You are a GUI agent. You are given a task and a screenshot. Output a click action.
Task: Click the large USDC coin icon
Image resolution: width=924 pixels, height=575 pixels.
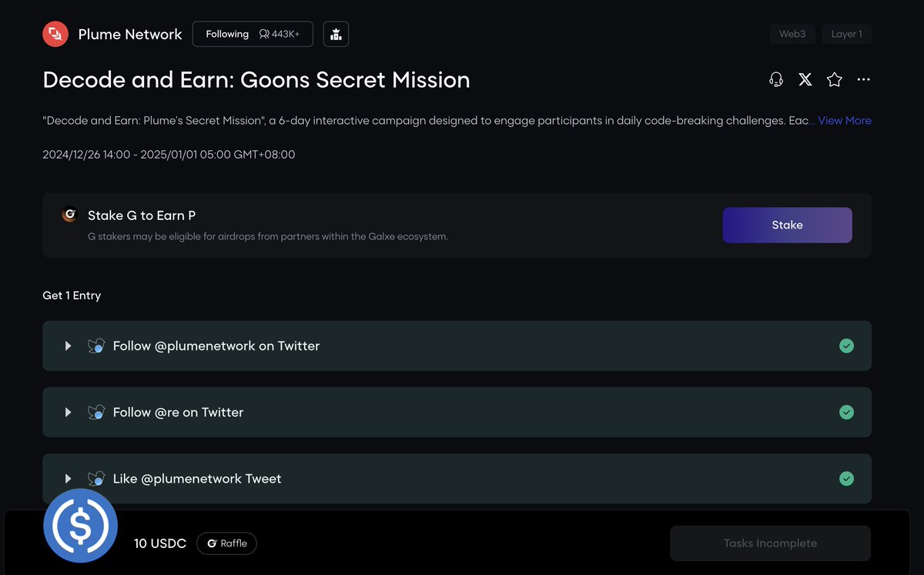coord(80,526)
